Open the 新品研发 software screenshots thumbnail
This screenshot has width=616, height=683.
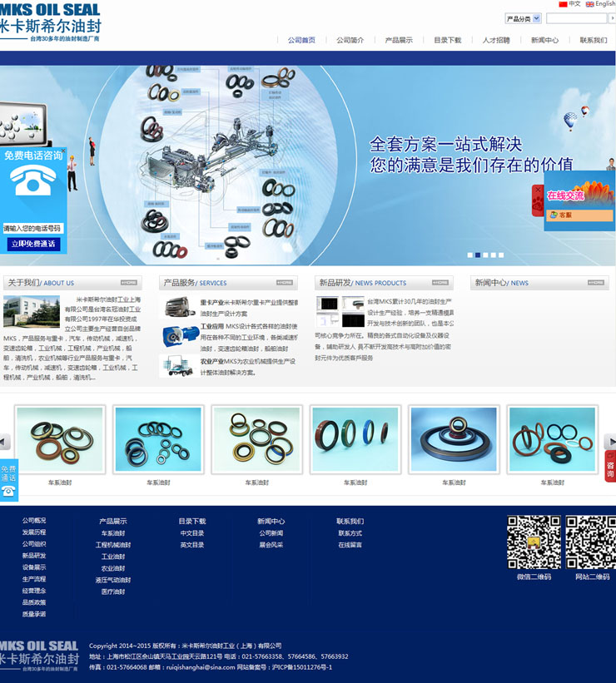pos(340,311)
